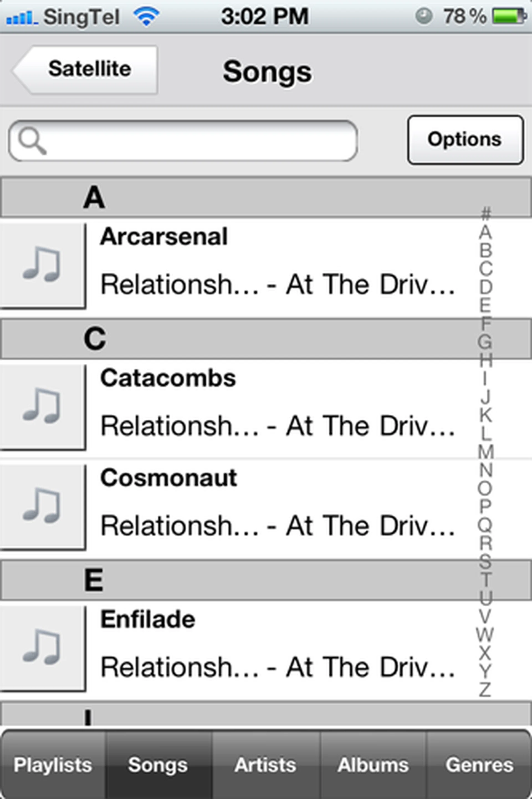Tap the music note icon beside Cosmonaut

pos(42,506)
